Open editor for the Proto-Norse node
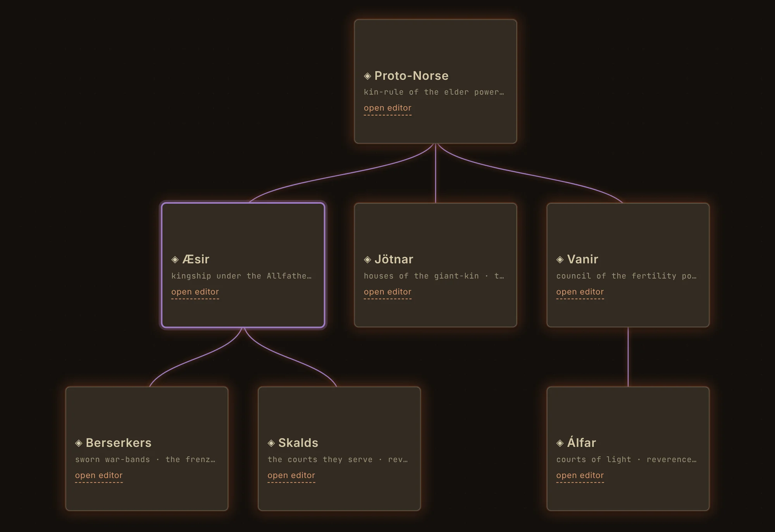 point(387,108)
